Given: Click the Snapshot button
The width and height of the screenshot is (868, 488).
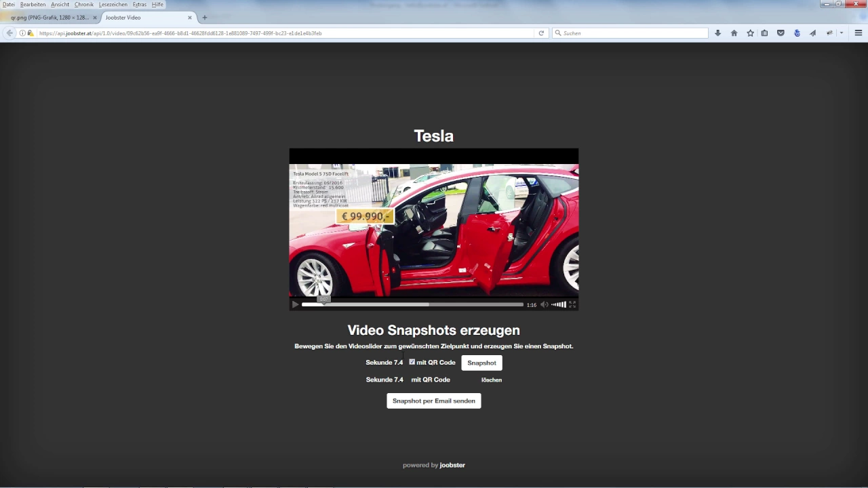Looking at the screenshot, I should (481, 363).
